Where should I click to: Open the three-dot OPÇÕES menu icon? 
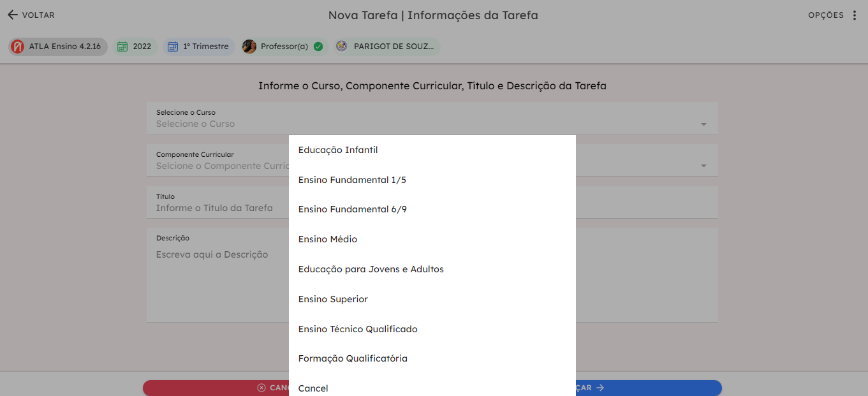[x=855, y=15]
